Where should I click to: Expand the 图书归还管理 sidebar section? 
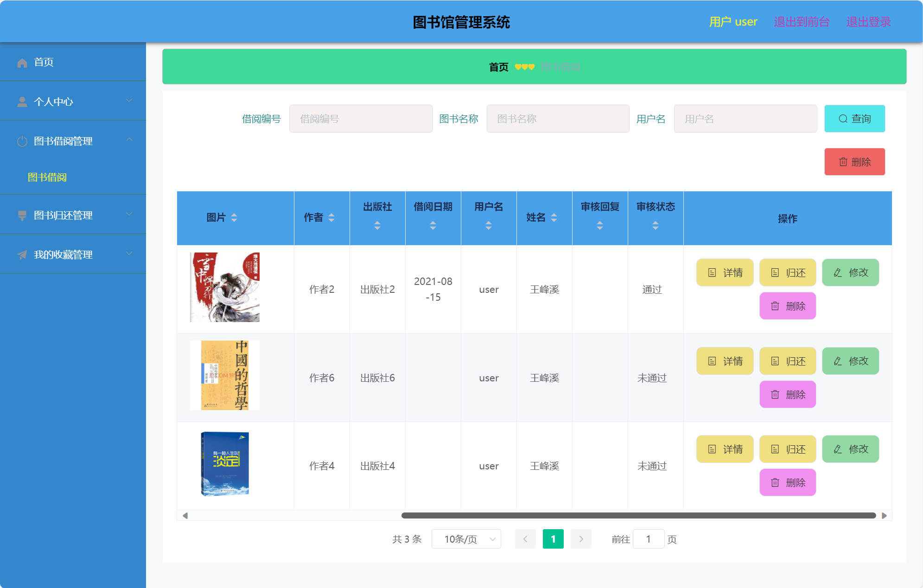coord(129,214)
